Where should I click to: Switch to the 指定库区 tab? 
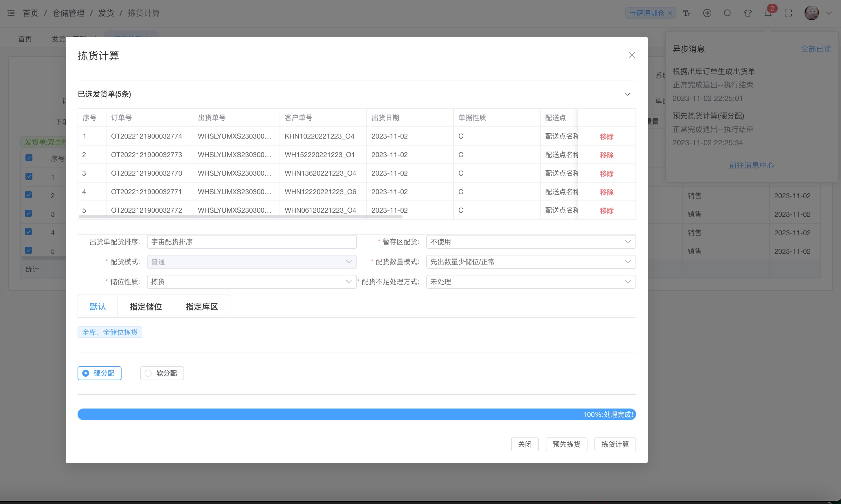[202, 307]
